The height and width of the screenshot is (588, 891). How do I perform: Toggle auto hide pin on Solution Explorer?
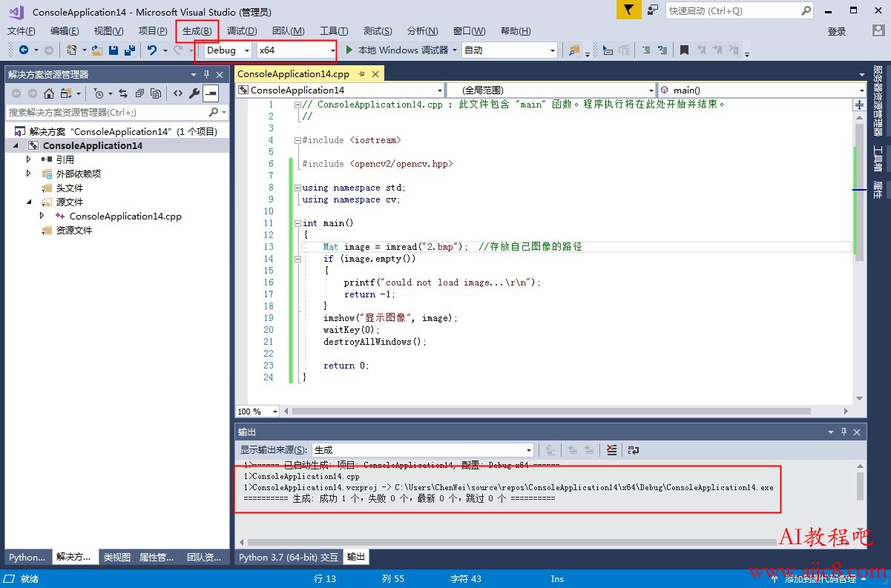(207, 74)
